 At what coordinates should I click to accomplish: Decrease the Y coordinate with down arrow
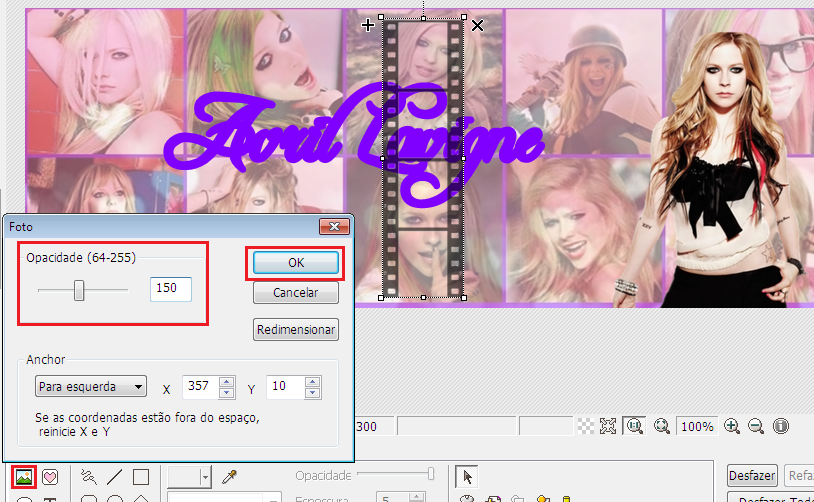313,393
